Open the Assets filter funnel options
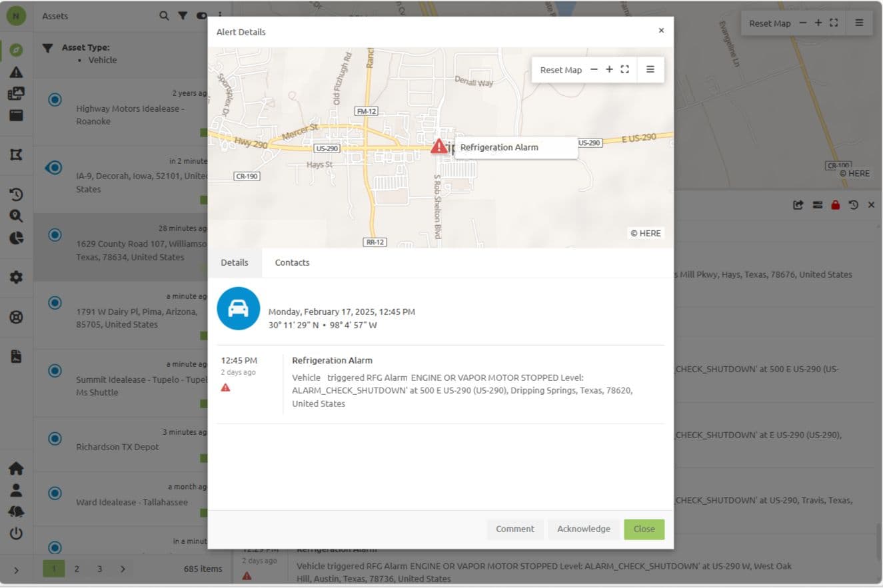 [182, 16]
